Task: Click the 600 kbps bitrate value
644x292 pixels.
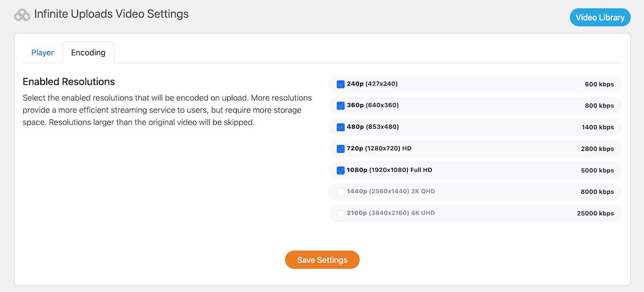Action: pos(599,84)
